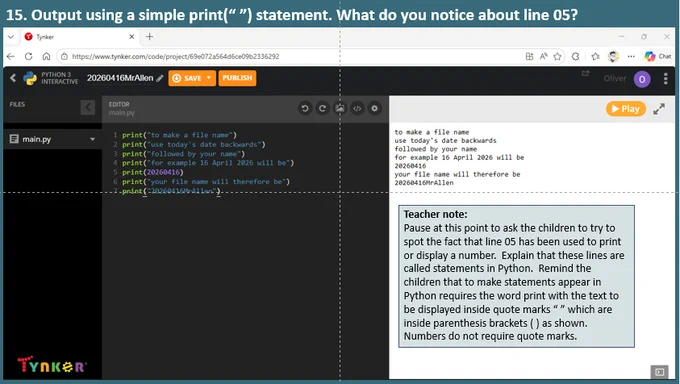Open the purple user avatar O
This screenshot has width=680, height=384.
pyautogui.click(x=642, y=79)
